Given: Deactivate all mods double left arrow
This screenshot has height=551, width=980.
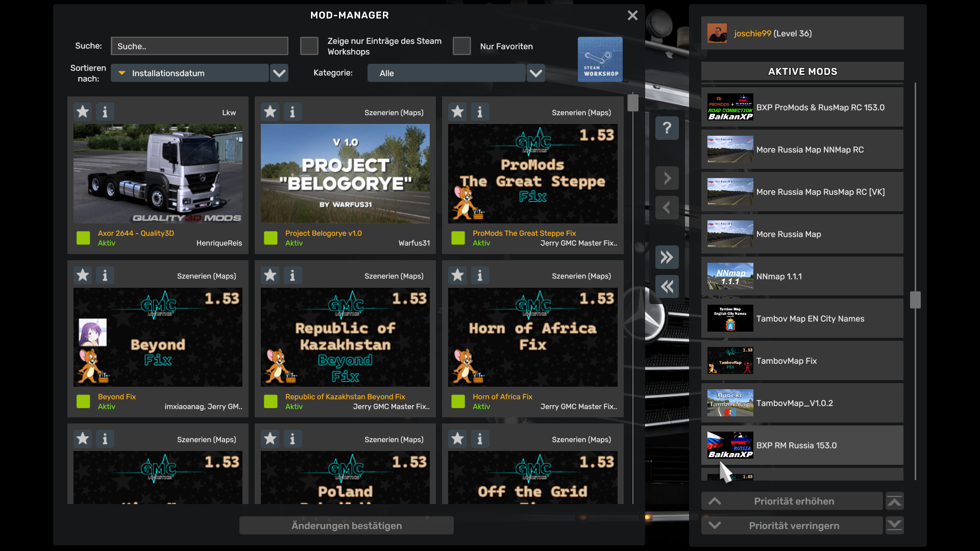Looking at the screenshot, I should (667, 286).
